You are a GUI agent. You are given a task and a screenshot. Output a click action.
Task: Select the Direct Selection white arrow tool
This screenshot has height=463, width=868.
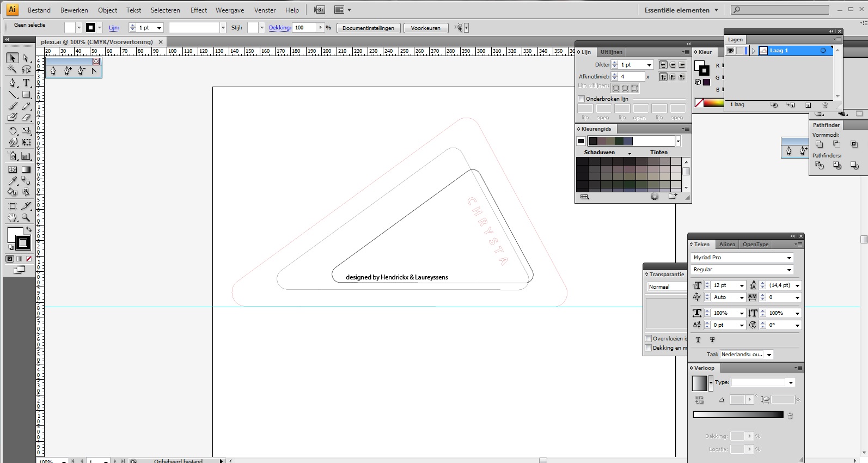tap(26, 58)
